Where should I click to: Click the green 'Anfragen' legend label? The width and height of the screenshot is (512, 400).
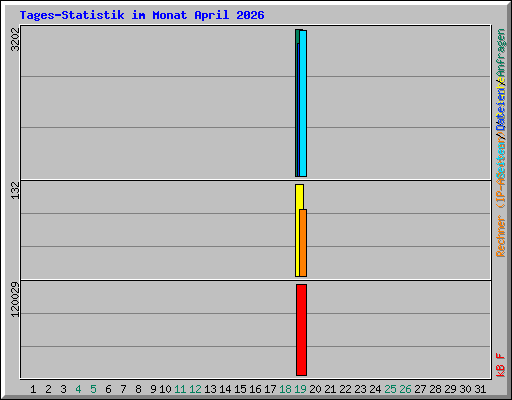(501, 53)
